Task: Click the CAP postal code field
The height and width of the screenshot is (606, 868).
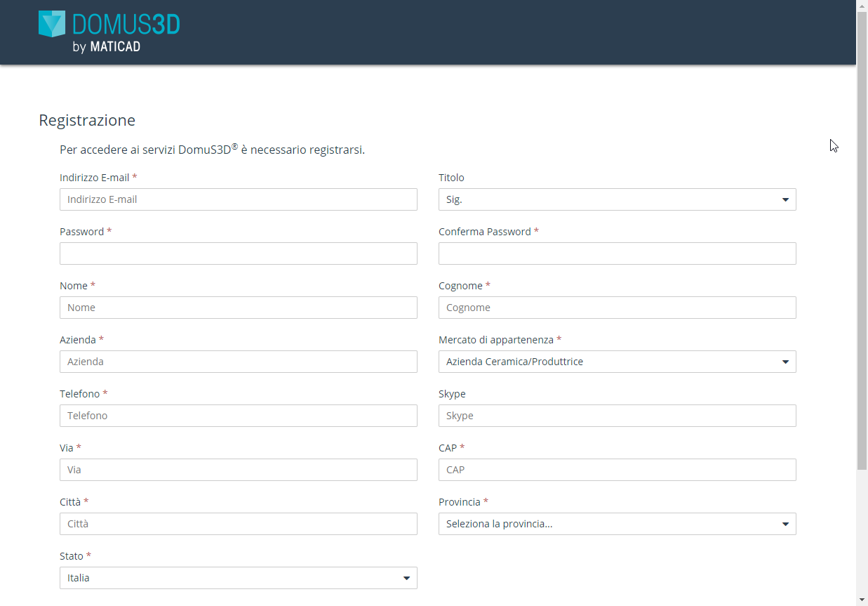Action: (x=617, y=470)
